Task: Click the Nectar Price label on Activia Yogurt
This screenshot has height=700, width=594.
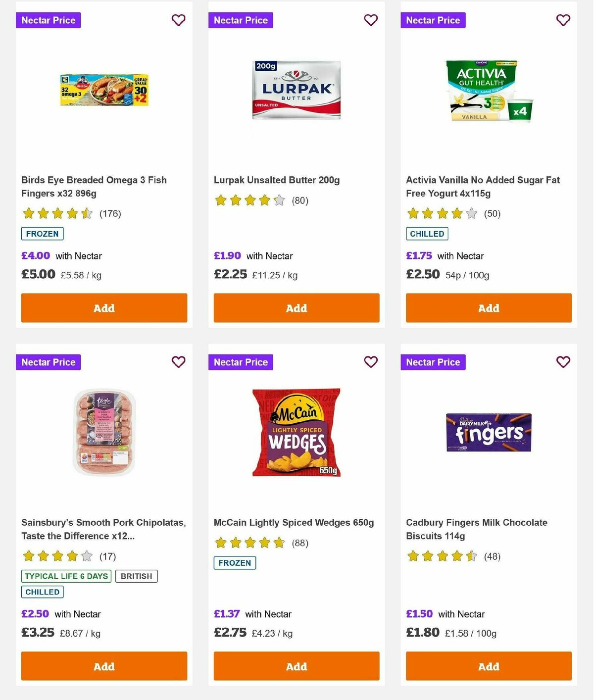Action: click(x=433, y=20)
